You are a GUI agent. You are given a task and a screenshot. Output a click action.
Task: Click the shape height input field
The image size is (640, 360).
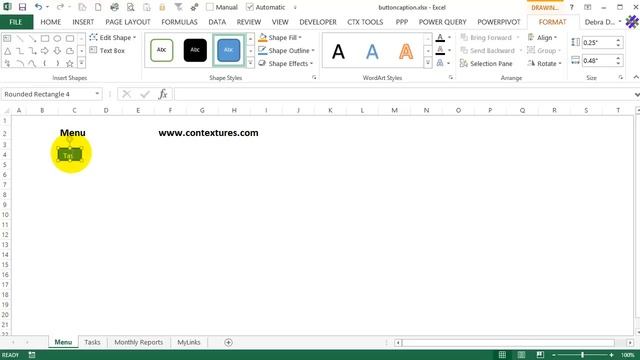(x=599, y=42)
